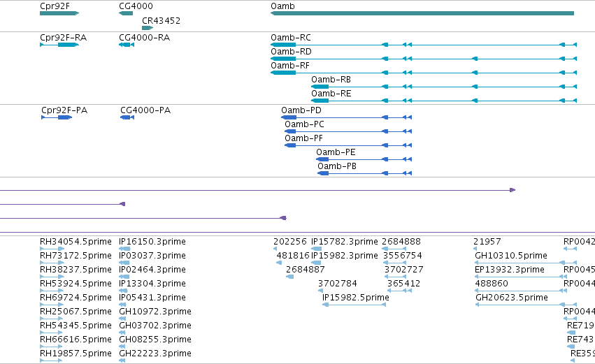Open the 3556754 feature label
Viewport: 595px width, 364px height.
pyautogui.click(x=402, y=256)
